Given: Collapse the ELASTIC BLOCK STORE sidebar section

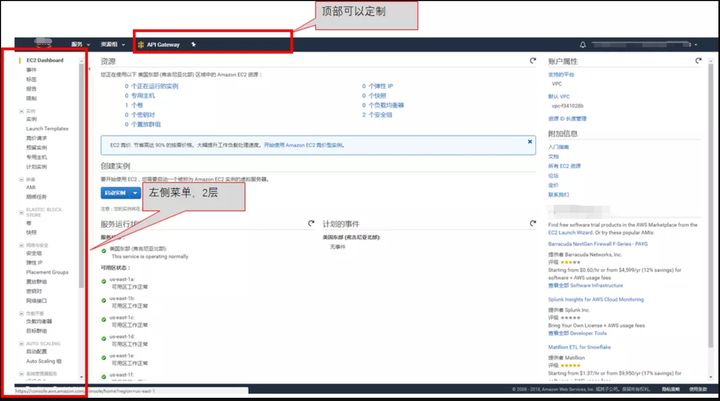Looking at the screenshot, I should (22, 212).
